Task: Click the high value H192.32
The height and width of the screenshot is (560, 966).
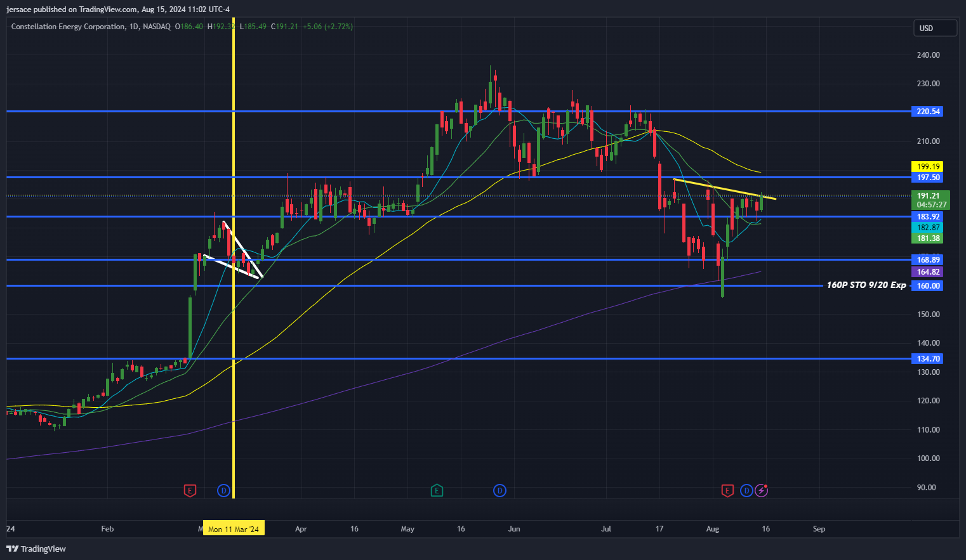Action: point(222,27)
